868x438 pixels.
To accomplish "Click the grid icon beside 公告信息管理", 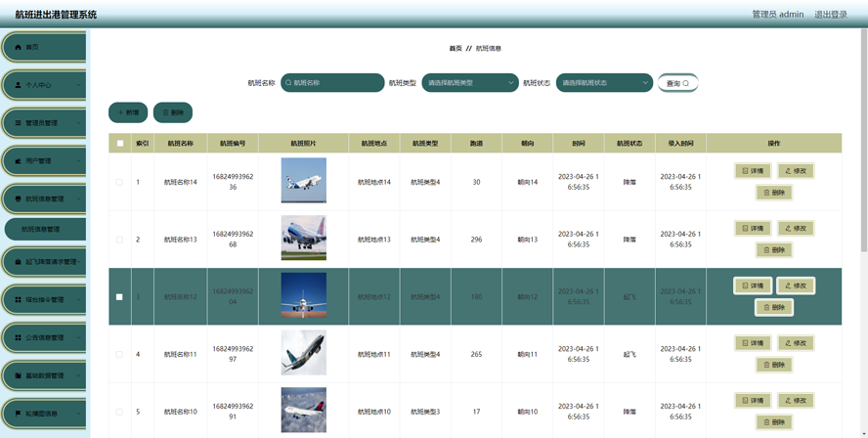I will click(x=18, y=337).
